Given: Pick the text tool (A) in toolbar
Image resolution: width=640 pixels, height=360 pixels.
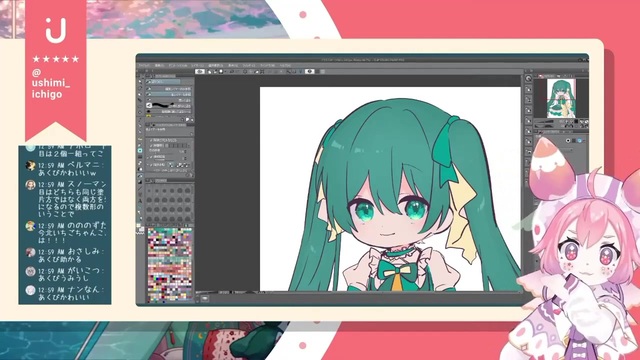Looking at the screenshot, I should 140,201.
